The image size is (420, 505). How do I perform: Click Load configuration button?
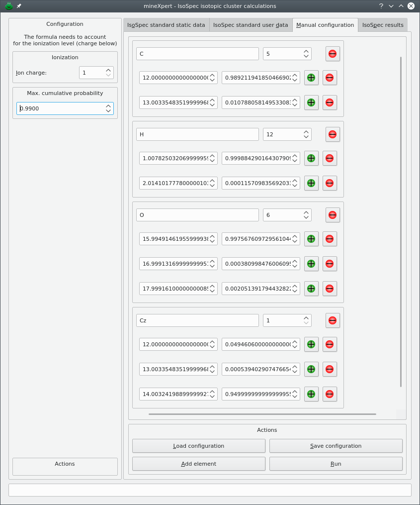point(198,446)
